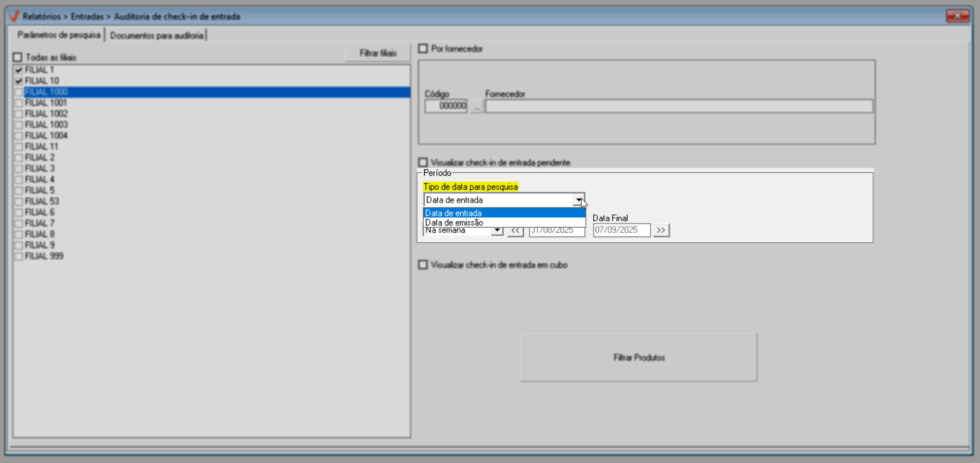Close the Auditoria de check-in window
Screen dimensions: 980x463
pyautogui.click(x=957, y=16)
